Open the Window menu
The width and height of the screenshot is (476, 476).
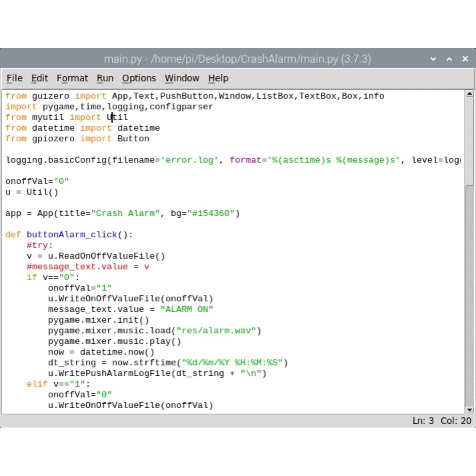click(x=182, y=78)
